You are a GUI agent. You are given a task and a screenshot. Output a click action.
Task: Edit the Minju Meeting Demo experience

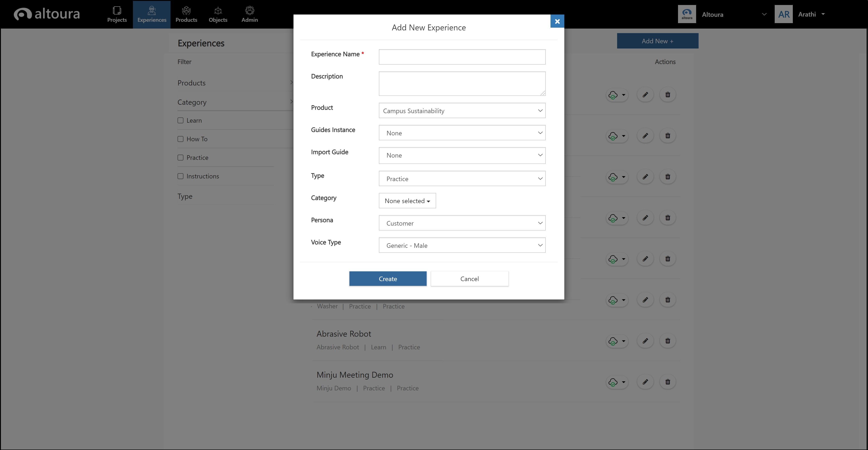click(x=645, y=382)
